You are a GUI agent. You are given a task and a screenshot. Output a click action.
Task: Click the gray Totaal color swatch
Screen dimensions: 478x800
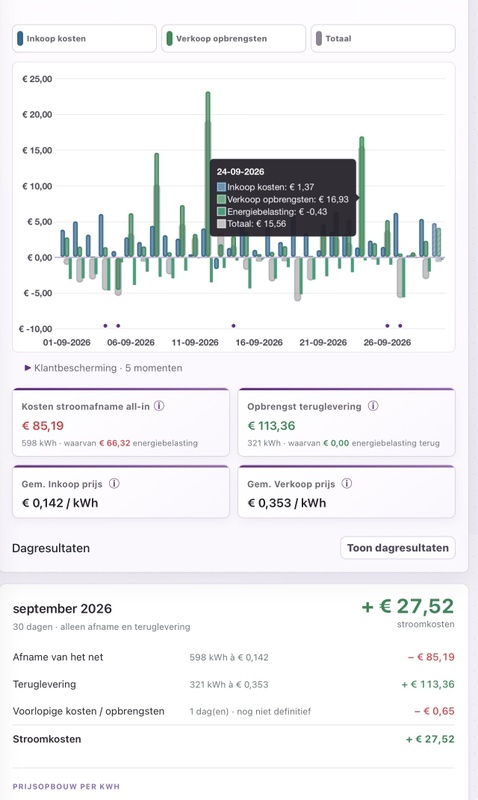(319, 38)
